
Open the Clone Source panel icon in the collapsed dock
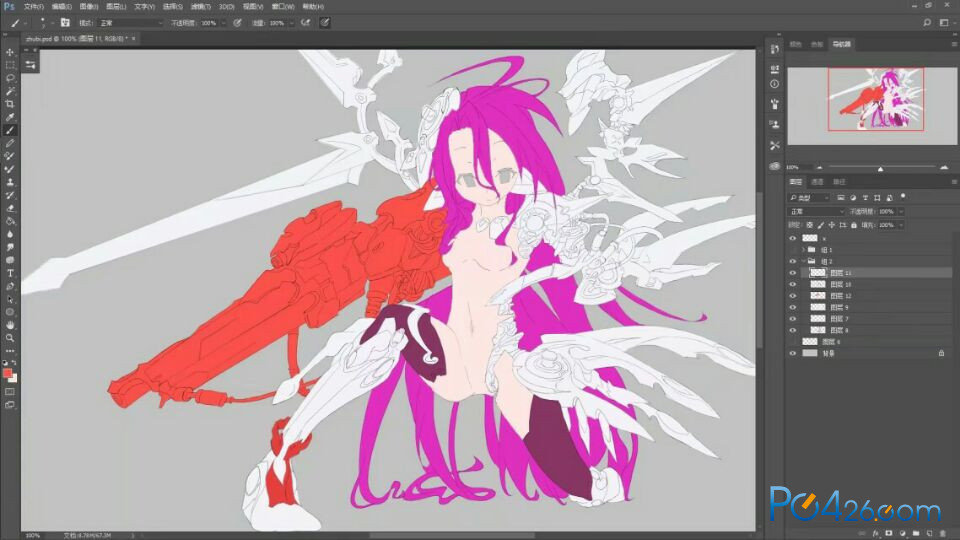774,125
